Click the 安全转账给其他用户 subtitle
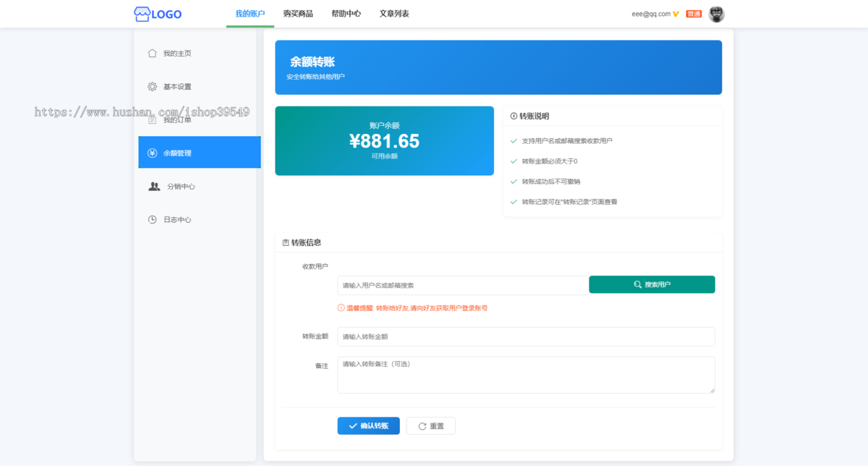Image resolution: width=868 pixels, height=466 pixels. click(x=315, y=76)
